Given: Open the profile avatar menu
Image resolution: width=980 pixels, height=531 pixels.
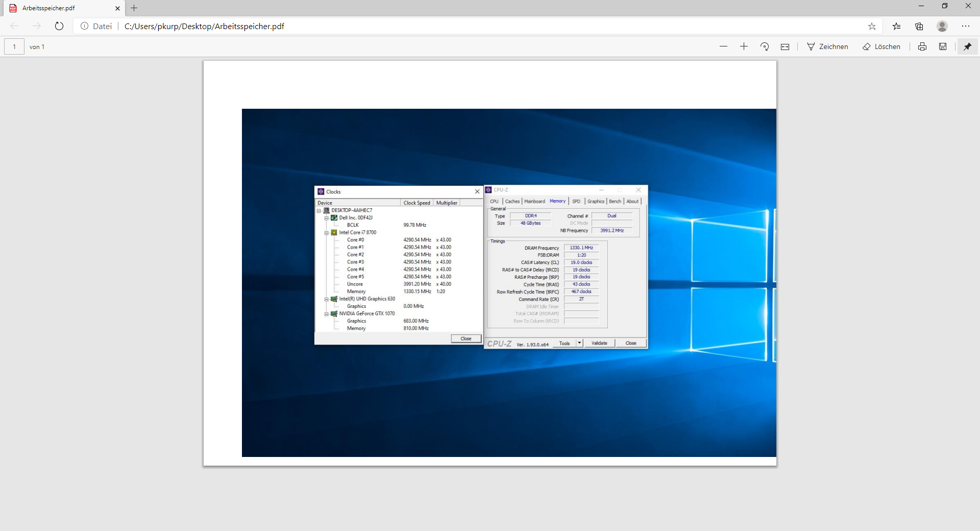Looking at the screenshot, I should pyautogui.click(x=942, y=26).
